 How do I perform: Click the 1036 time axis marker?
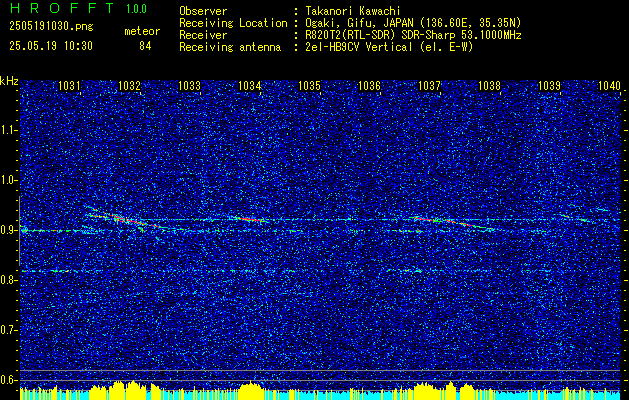tap(369, 85)
